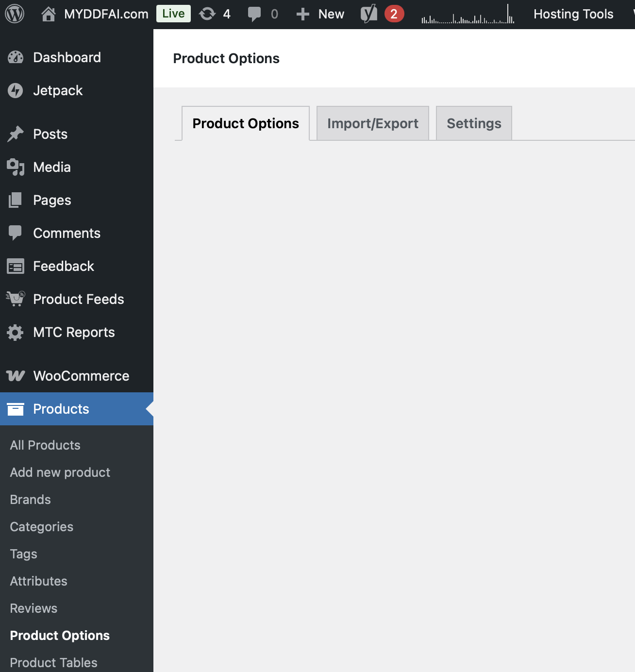Click the Feedback form icon
Screen dimensions: 635x672
[16, 266]
